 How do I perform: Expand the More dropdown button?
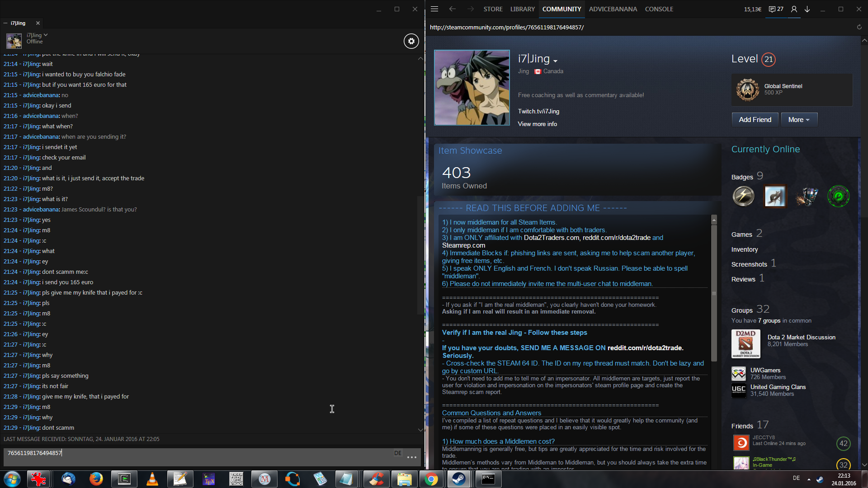point(799,120)
